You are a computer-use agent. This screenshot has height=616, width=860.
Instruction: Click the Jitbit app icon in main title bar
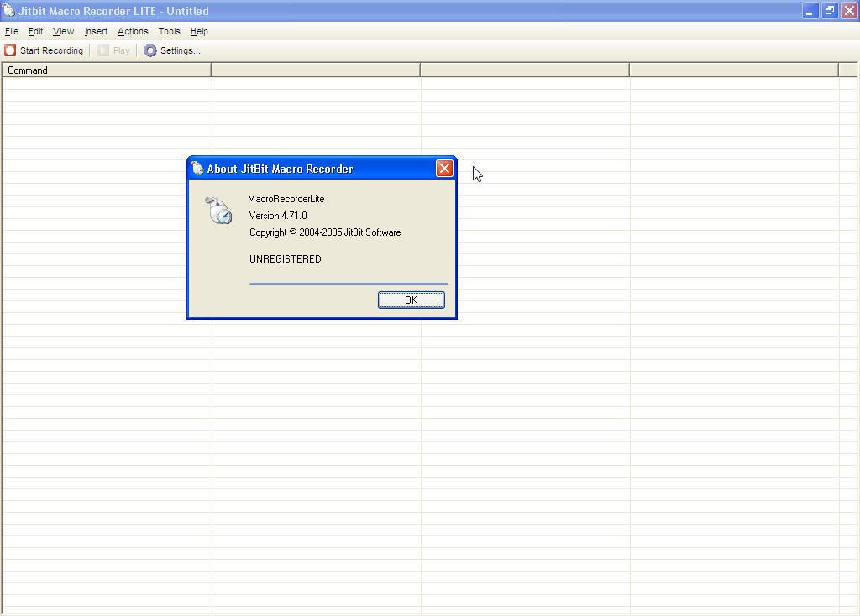8,11
